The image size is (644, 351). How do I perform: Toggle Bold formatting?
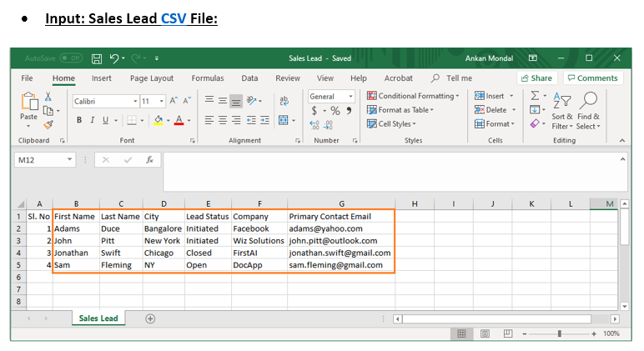click(79, 120)
